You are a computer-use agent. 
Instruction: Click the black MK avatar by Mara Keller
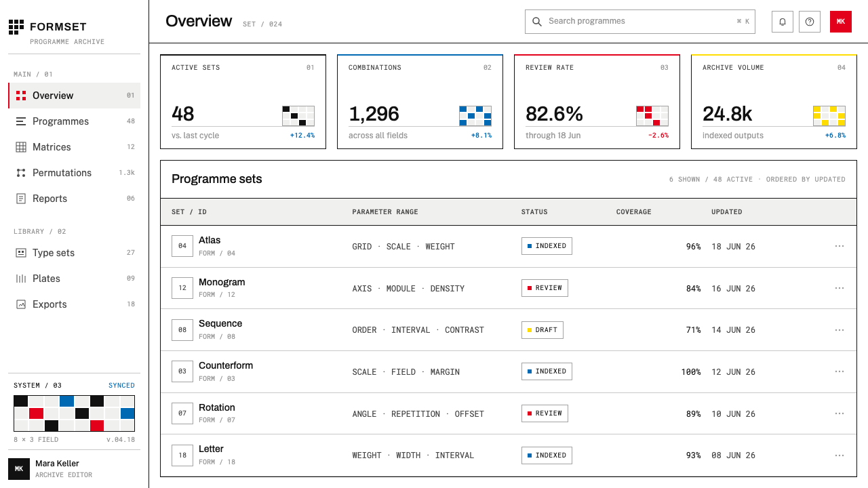tap(19, 469)
